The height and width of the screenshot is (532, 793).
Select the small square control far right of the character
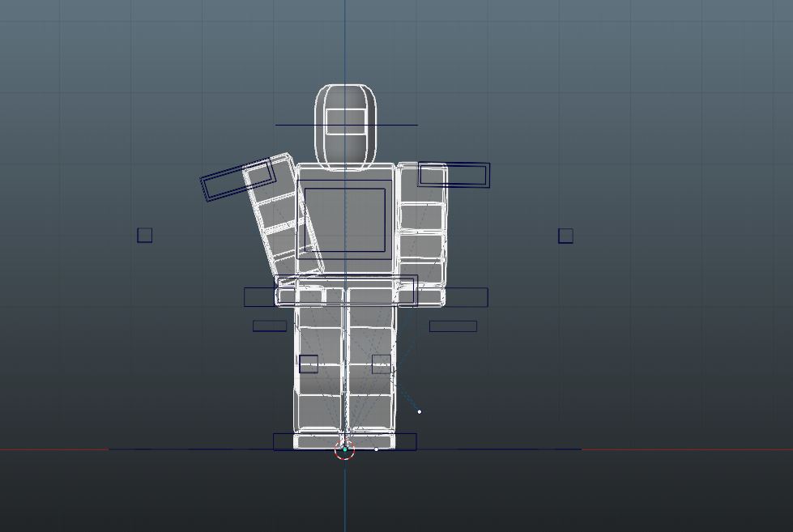tap(565, 236)
